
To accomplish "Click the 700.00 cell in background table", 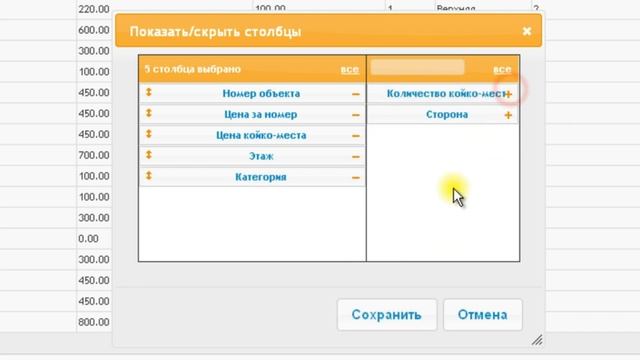I will click(x=94, y=155).
